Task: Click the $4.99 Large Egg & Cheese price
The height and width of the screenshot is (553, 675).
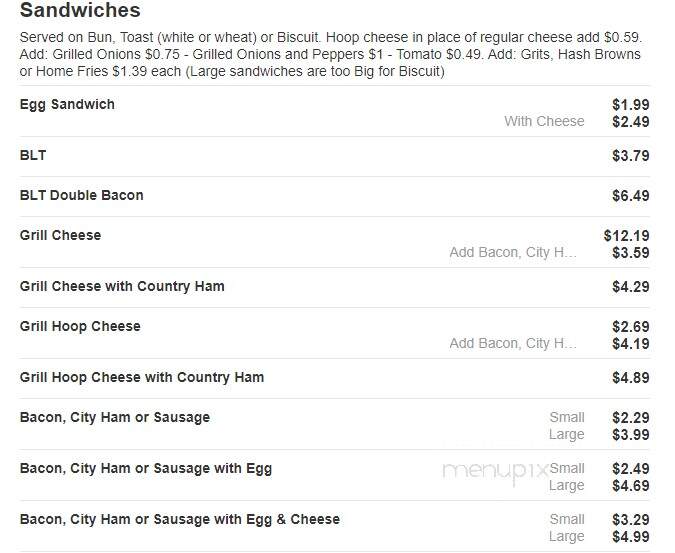Action: pos(631,537)
